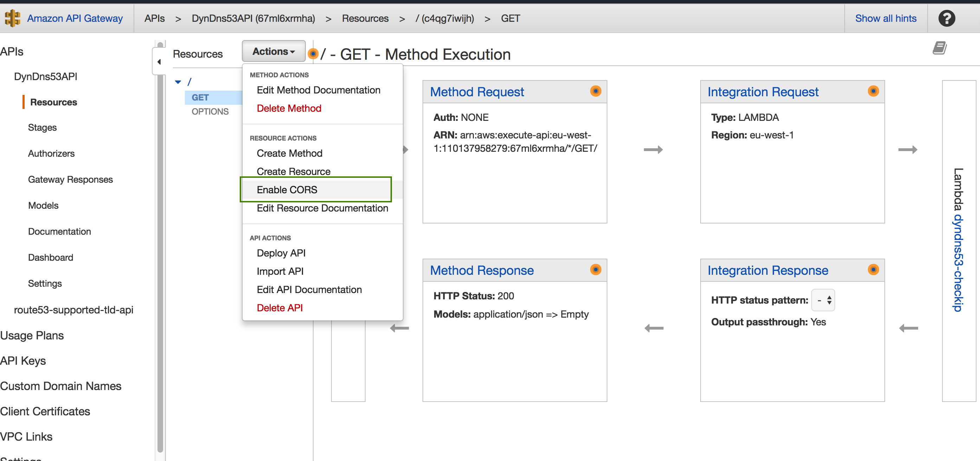Image resolution: width=980 pixels, height=461 pixels.
Task: Open the Actions dropdown button
Action: coord(273,51)
